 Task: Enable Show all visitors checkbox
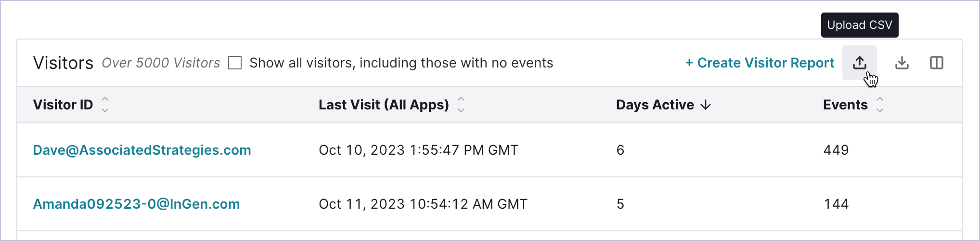pos(235,63)
